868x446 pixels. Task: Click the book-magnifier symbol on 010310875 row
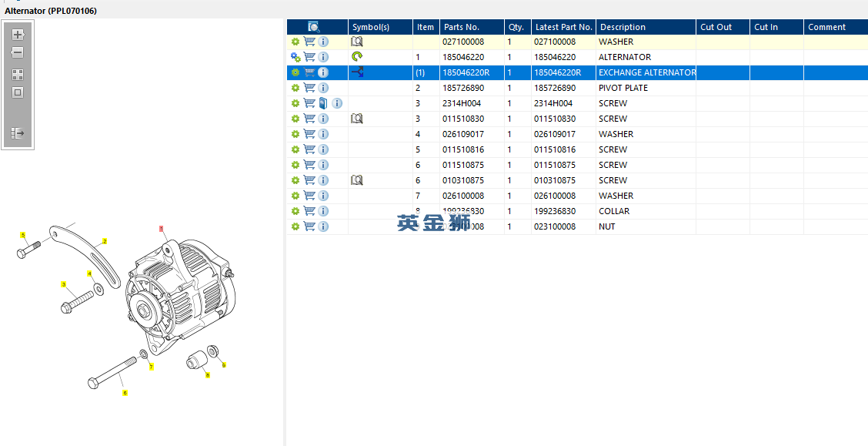pyautogui.click(x=357, y=180)
